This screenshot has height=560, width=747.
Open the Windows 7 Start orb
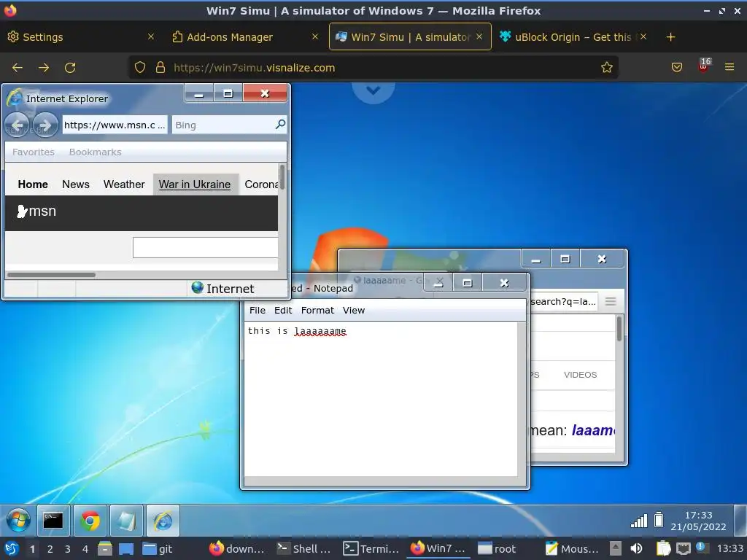click(18, 521)
